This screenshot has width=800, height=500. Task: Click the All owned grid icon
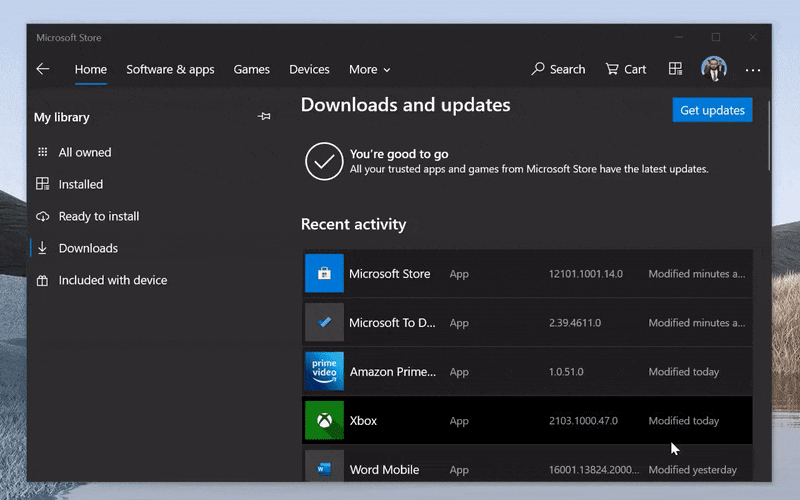[x=43, y=152]
